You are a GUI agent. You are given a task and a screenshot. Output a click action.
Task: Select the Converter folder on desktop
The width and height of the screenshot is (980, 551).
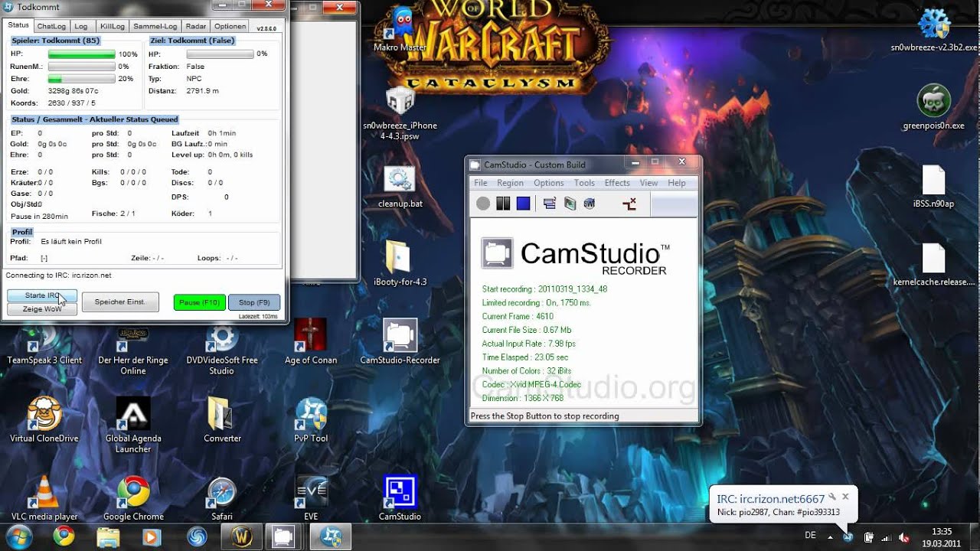click(222, 421)
